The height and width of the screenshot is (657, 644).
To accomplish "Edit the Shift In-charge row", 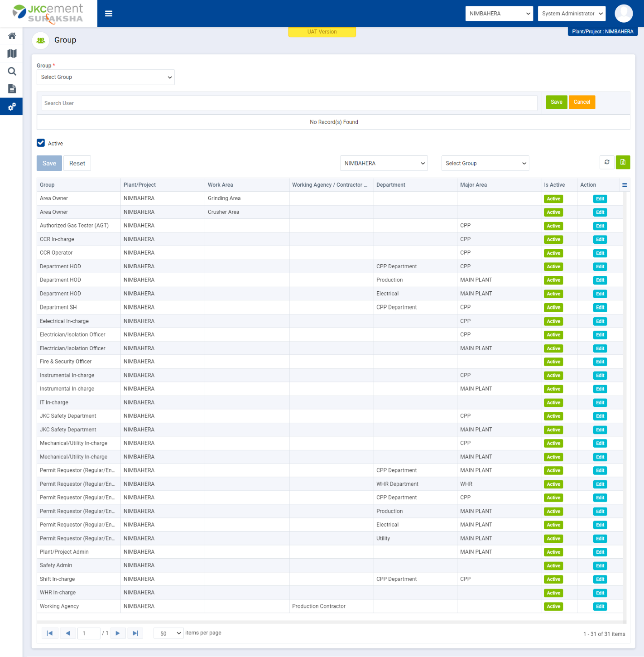I will [600, 580].
